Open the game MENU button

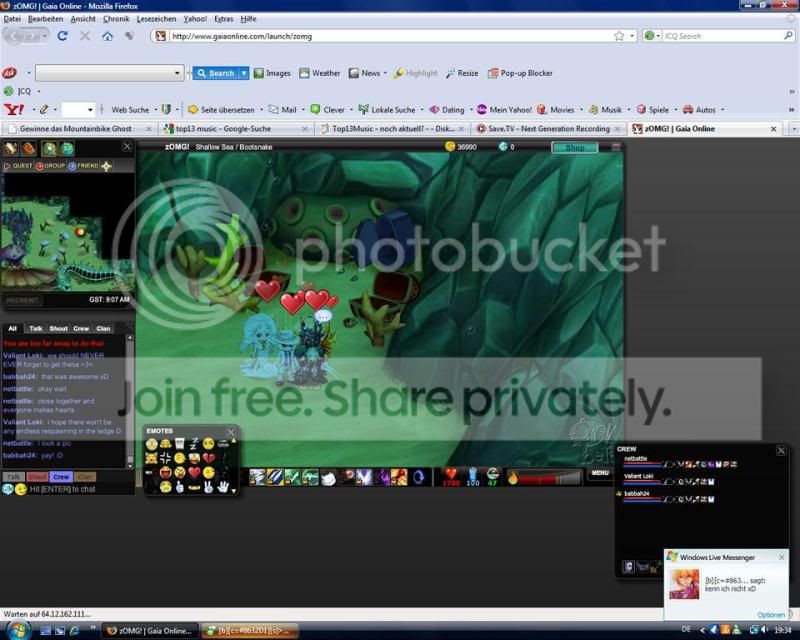click(x=600, y=473)
